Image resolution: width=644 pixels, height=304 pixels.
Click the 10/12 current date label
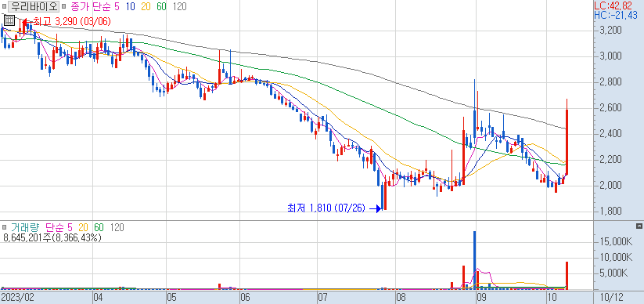click(611, 298)
